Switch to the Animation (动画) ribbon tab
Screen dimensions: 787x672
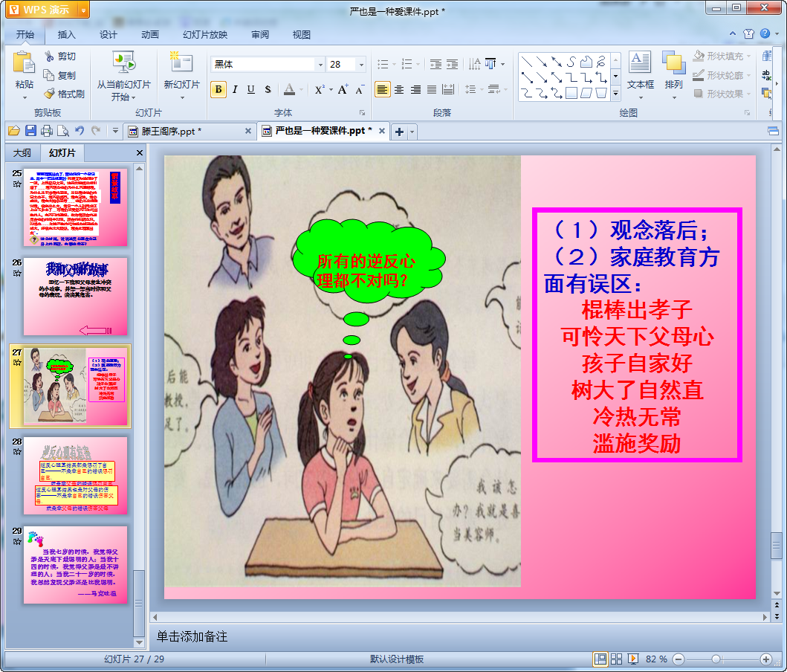pos(149,35)
